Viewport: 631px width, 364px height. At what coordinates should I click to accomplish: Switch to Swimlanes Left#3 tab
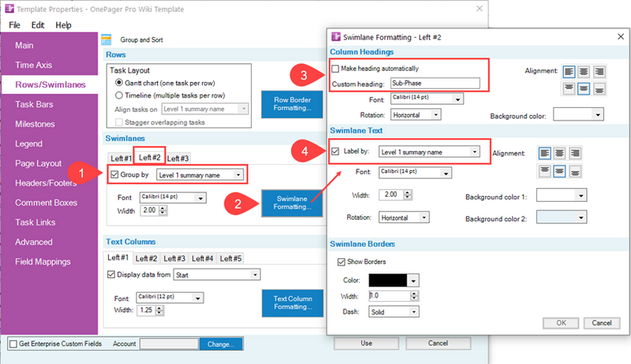point(178,158)
